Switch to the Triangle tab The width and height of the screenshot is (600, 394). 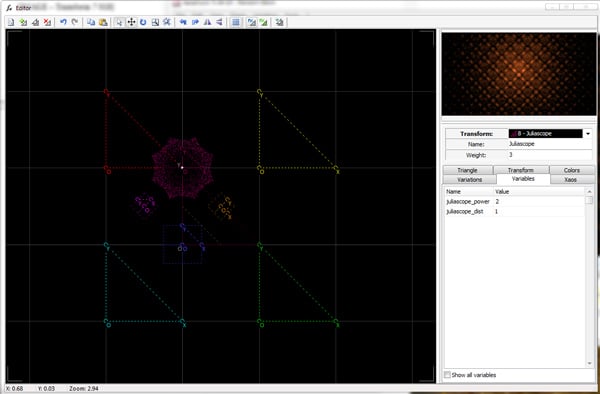click(467, 170)
